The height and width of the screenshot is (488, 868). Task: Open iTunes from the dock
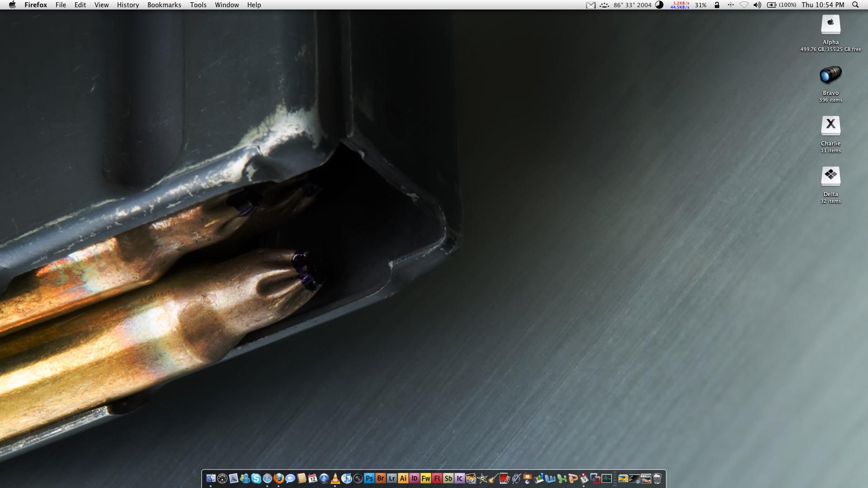click(346, 478)
